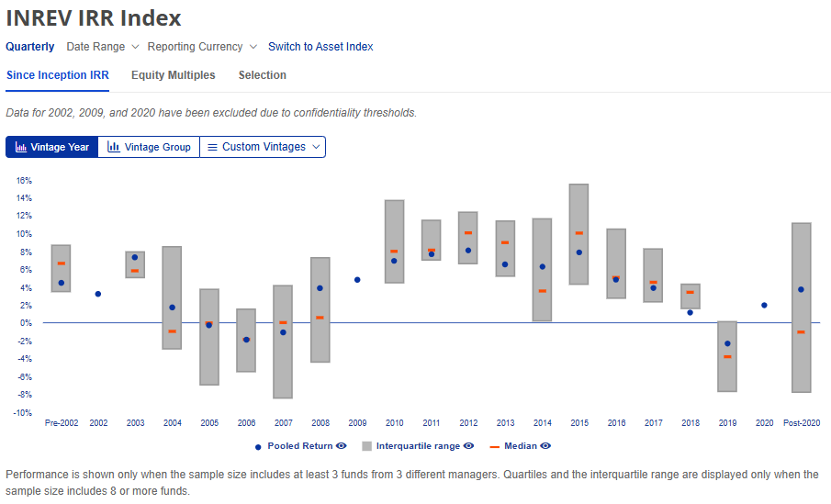Toggle Pooled Return visibility eye icon

341,446
